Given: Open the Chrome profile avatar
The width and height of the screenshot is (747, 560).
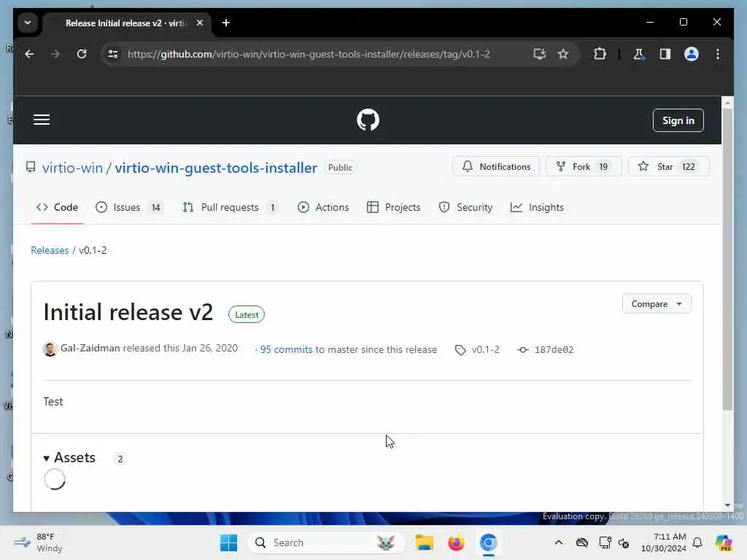Looking at the screenshot, I should click(x=692, y=54).
